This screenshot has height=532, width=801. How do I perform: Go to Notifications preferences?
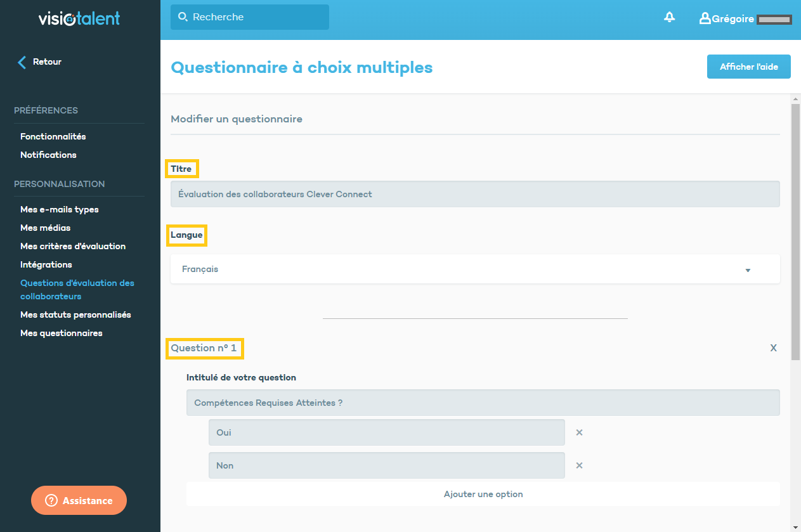click(48, 155)
